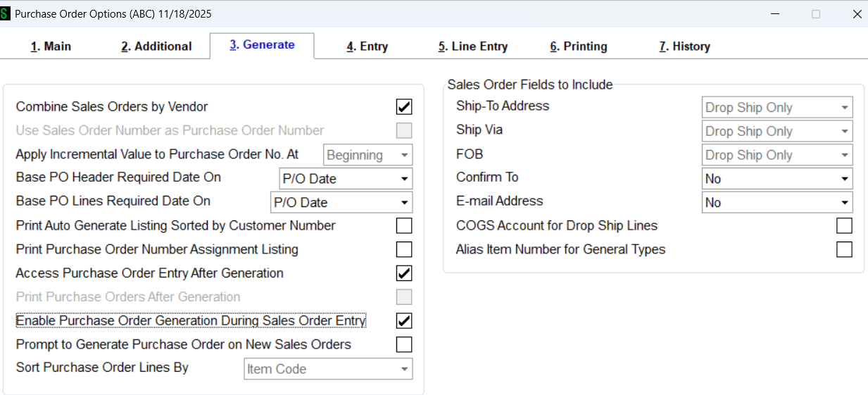Click the Enable Purchase Order Generation label

(191, 321)
